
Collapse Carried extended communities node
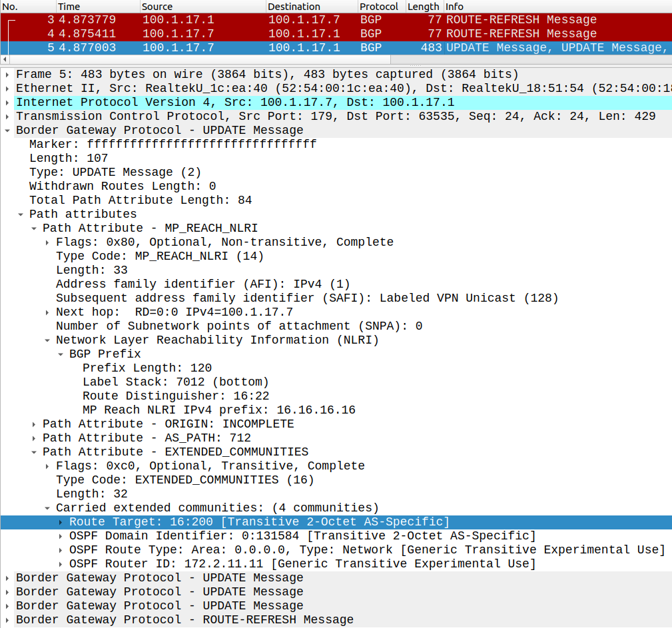pyautogui.click(x=47, y=508)
